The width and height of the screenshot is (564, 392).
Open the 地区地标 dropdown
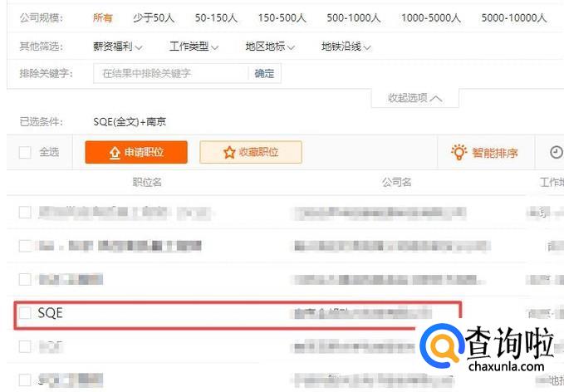[x=270, y=47]
